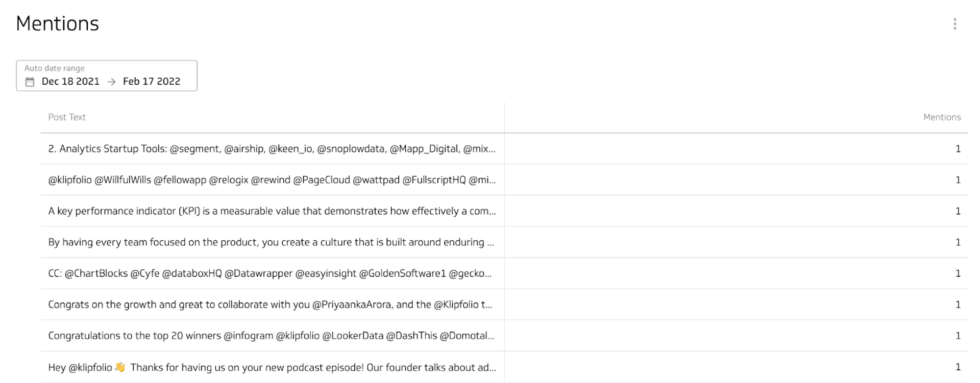980x383 pixels.
Task: Open the calendar icon in the date range selector
Action: click(x=31, y=81)
